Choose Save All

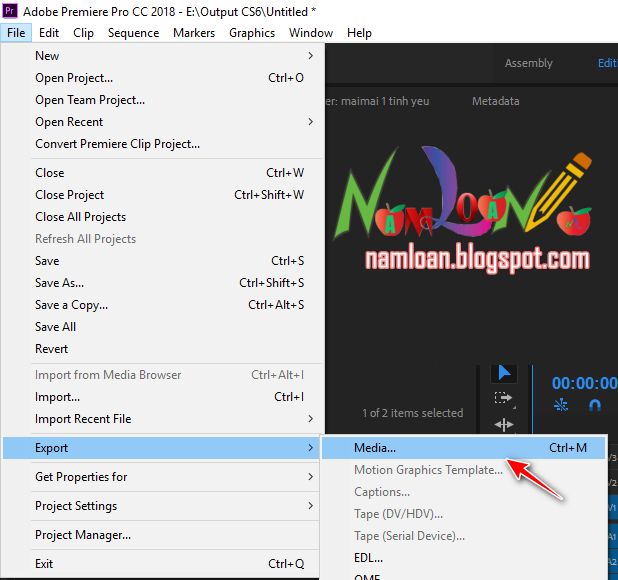click(163, 327)
